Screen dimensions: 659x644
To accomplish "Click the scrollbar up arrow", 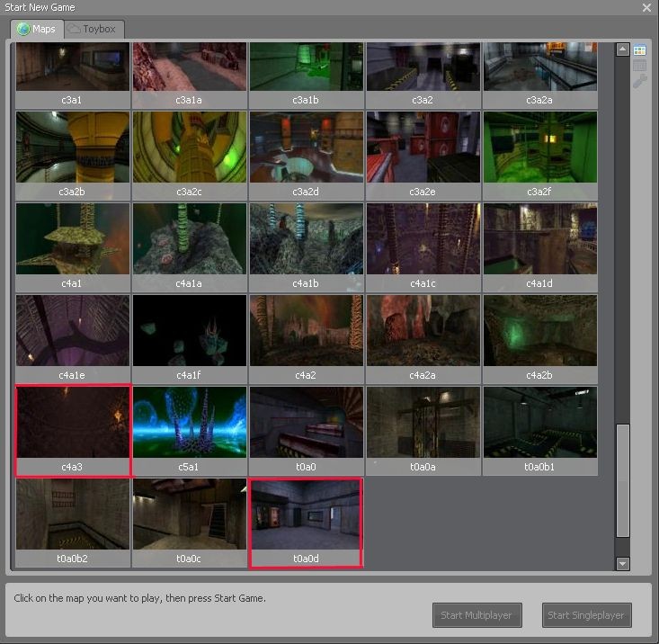I will point(622,49).
